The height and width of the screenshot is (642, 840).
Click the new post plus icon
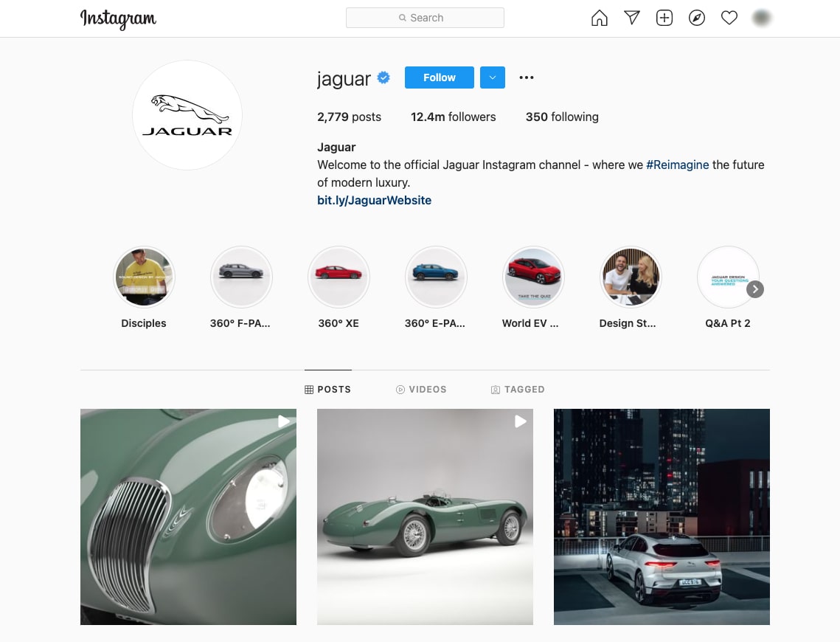[x=664, y=18]
